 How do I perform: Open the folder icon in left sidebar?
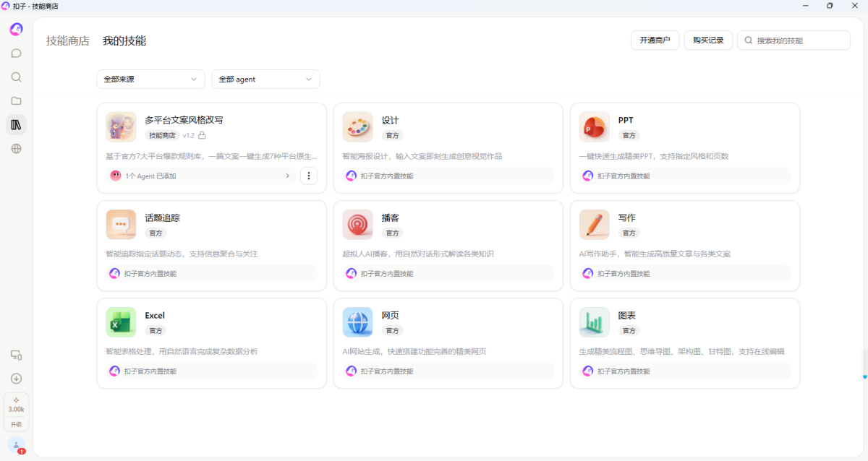16,101
